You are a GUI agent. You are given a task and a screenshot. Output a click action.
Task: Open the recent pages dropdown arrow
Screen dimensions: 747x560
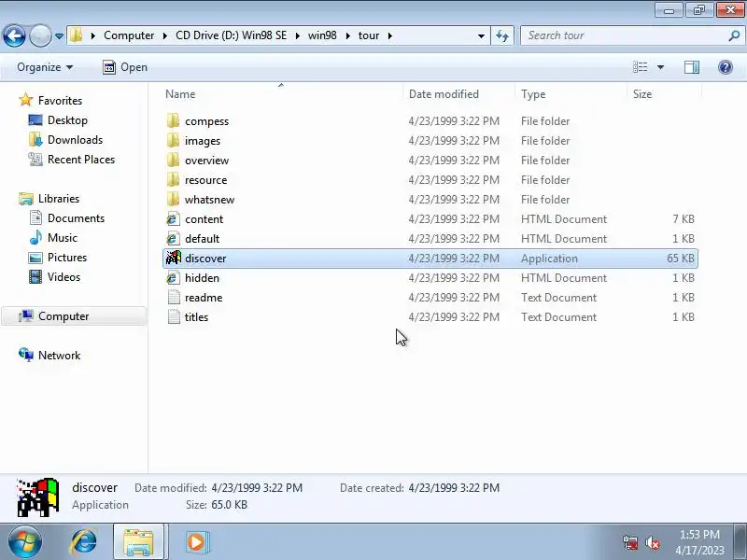tap(59, 36)
